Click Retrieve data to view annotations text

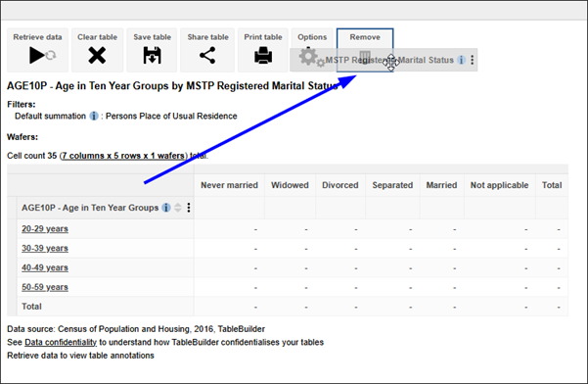click(80, 356)
